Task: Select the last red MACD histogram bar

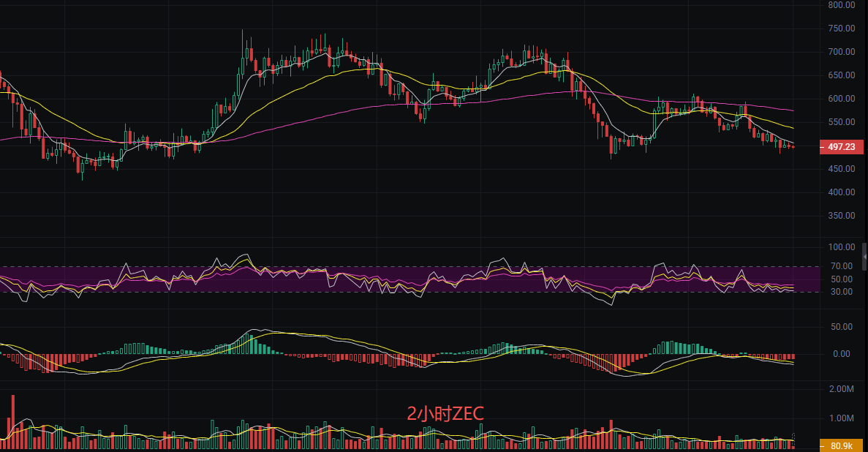Action: pos(792,357)
